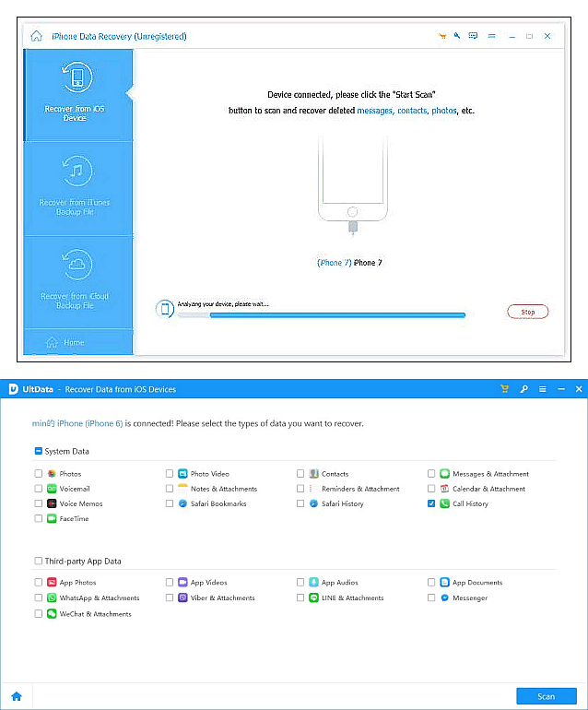Check the Voicemail checkbox

point(39,489)
